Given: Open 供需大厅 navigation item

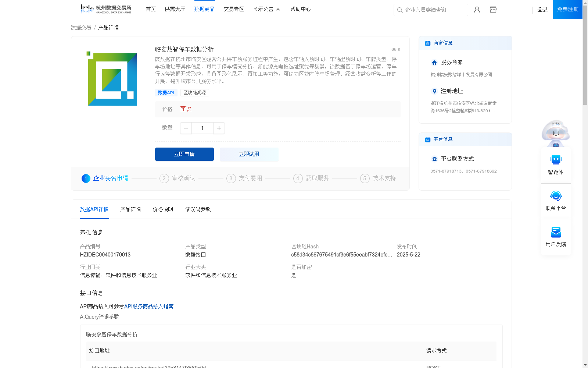Looking at the screenshot, I should tap(175, 9).
